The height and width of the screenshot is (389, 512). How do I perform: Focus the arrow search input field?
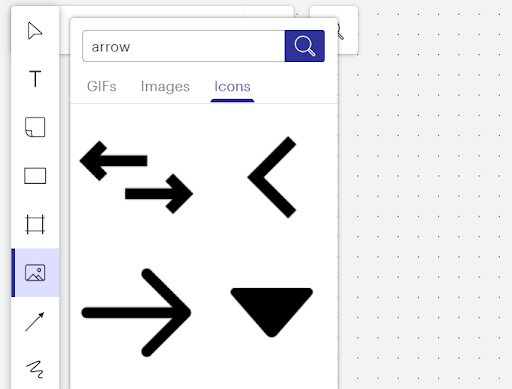pos(184,46)
